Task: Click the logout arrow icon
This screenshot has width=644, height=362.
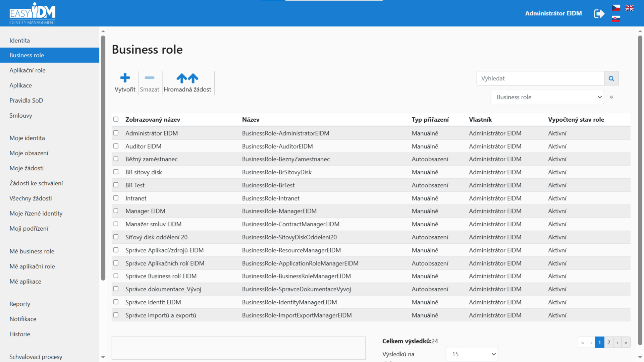Action: tap(599, 14)
